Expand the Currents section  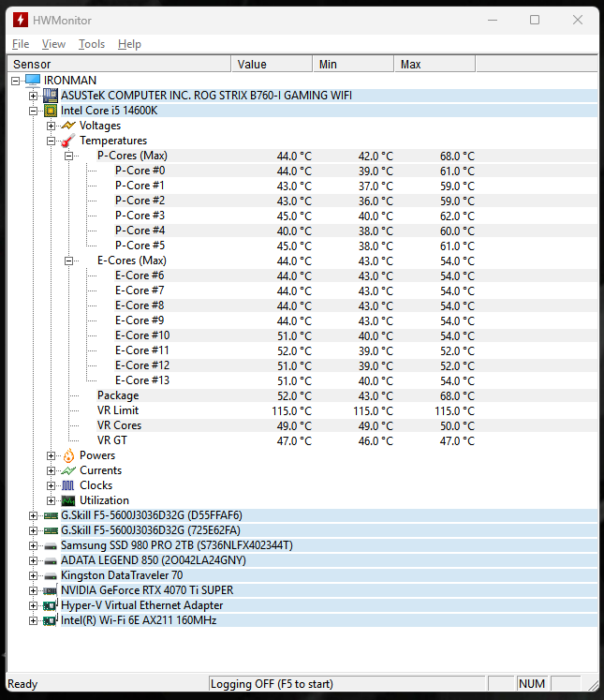pos(51,470)
